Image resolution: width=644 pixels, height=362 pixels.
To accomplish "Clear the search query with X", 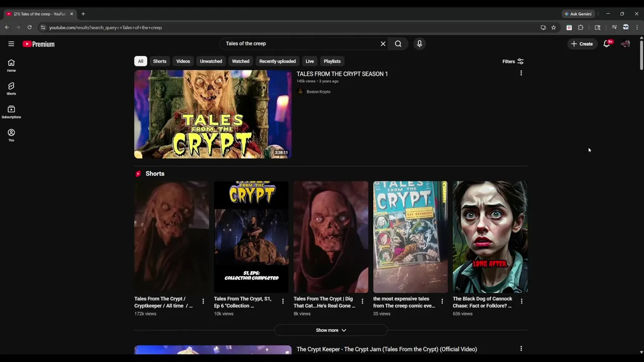I will point(383,44).
